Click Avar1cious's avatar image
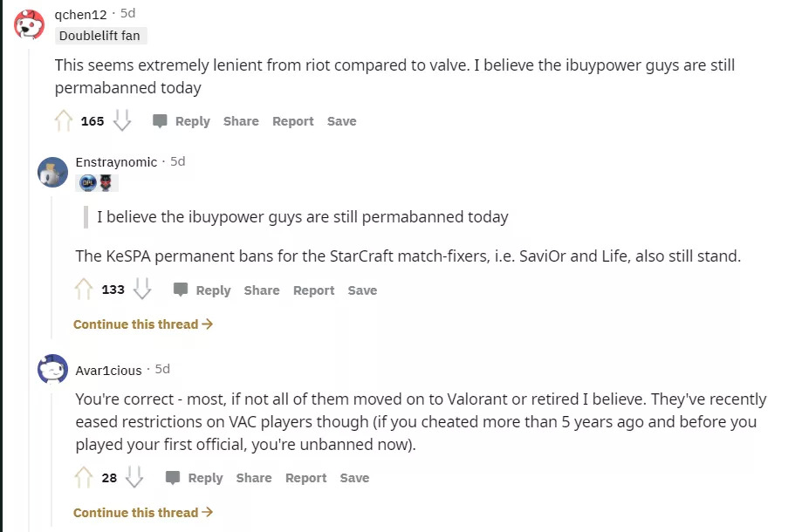The width and height of the screenshot is (802, 532). [x=52, y=370]
